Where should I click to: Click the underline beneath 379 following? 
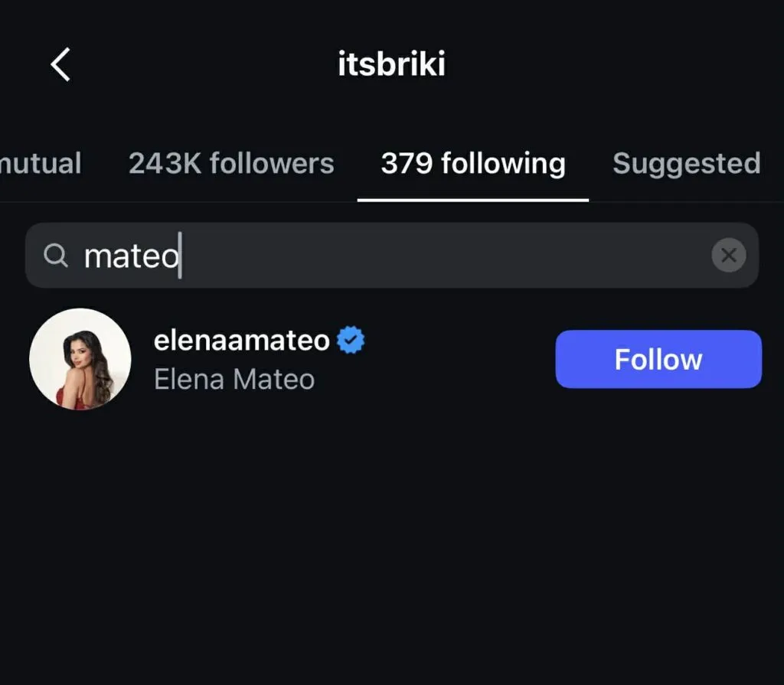473,200
